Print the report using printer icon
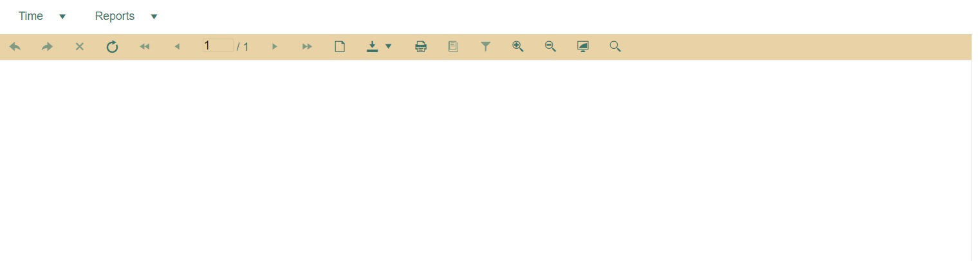This screenshot has width=980, height=261. 421,47
